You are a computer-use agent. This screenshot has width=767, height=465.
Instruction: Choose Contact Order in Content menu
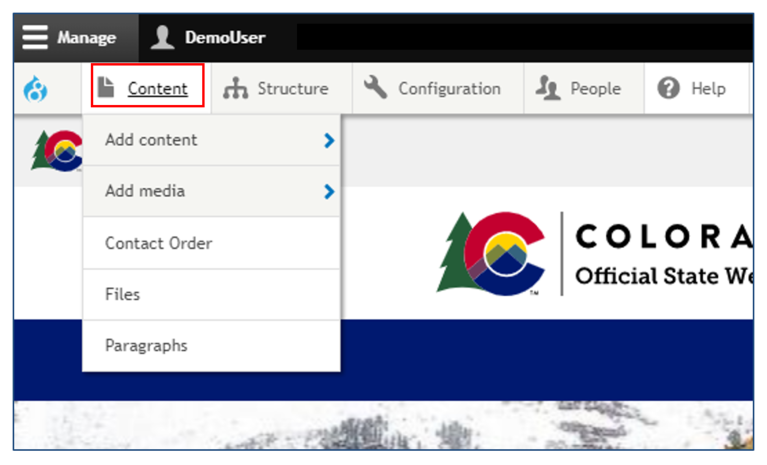[x=211, y=243]
